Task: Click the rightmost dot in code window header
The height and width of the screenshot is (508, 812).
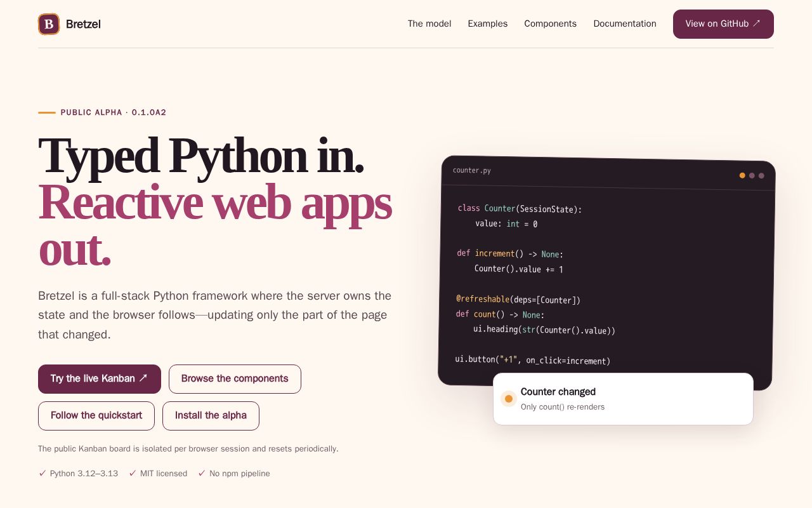Action: 761,176
